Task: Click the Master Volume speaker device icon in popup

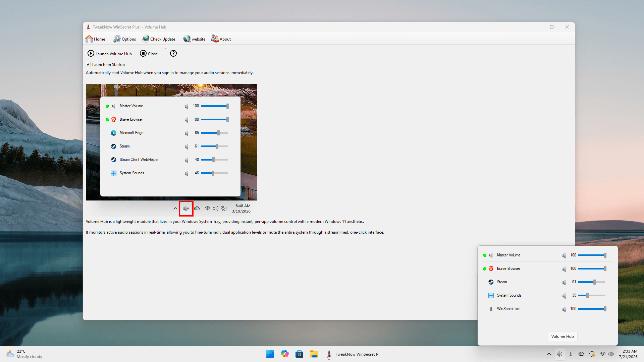Action: (x=491, y=255)
